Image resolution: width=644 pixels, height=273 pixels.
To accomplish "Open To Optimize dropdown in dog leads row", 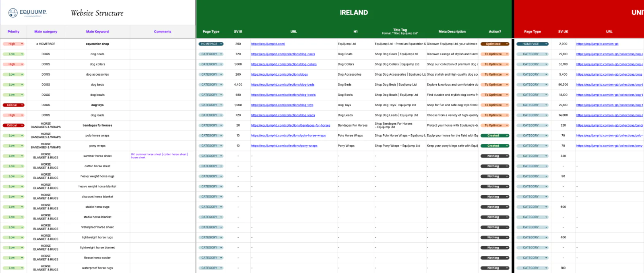I will (x=495, y=115).
